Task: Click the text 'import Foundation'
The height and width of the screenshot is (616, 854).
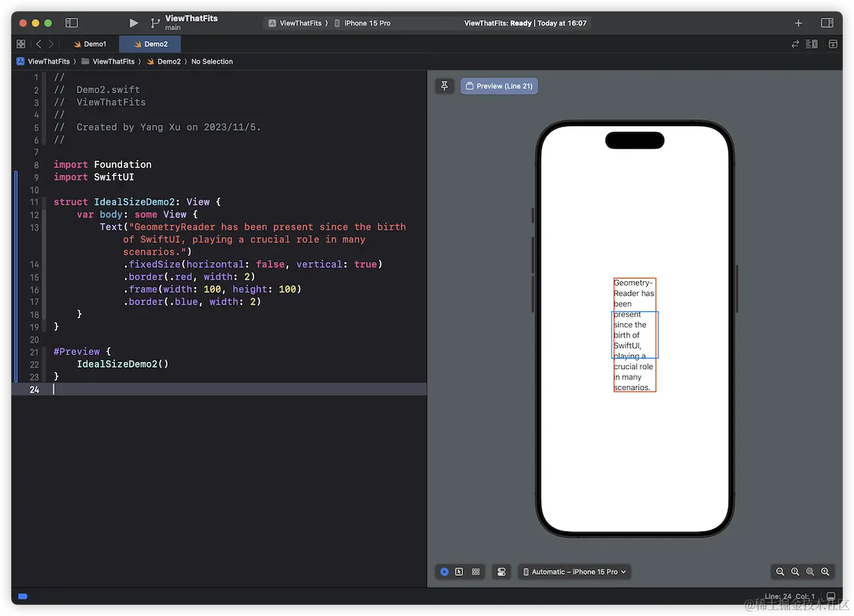Action: click(102, 165)
